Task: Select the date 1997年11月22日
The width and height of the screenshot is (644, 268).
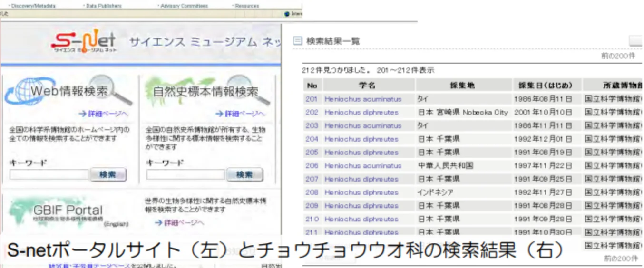Action: tap(543, 166)
